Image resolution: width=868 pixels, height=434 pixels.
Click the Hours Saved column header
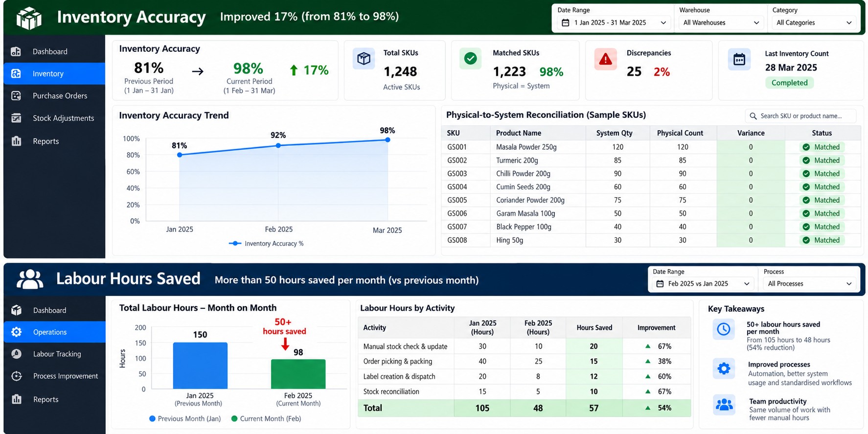pos(594,328)
